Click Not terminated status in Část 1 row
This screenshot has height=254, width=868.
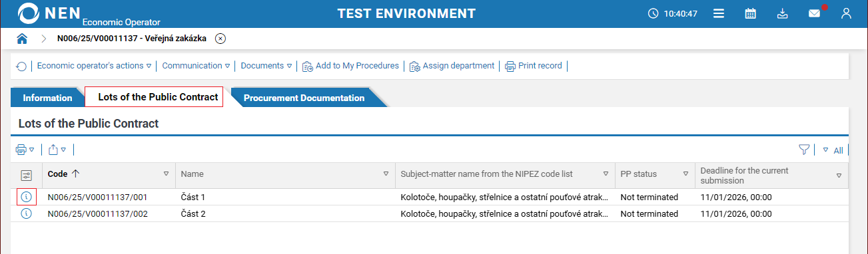(x=649, y=197)
